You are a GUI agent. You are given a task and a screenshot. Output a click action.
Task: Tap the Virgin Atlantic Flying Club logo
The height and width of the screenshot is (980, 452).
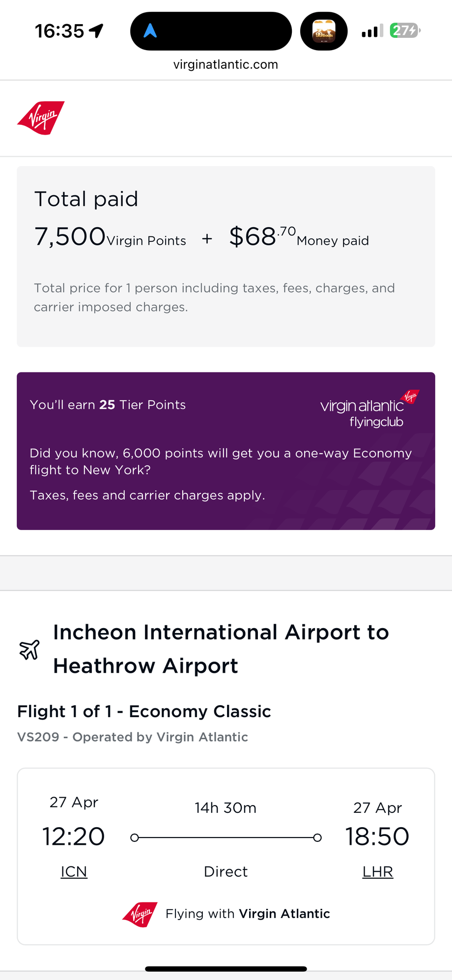[369, 409]
